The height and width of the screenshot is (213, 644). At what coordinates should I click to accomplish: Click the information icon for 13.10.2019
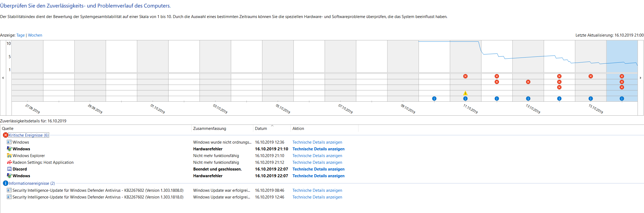point(528,99)
